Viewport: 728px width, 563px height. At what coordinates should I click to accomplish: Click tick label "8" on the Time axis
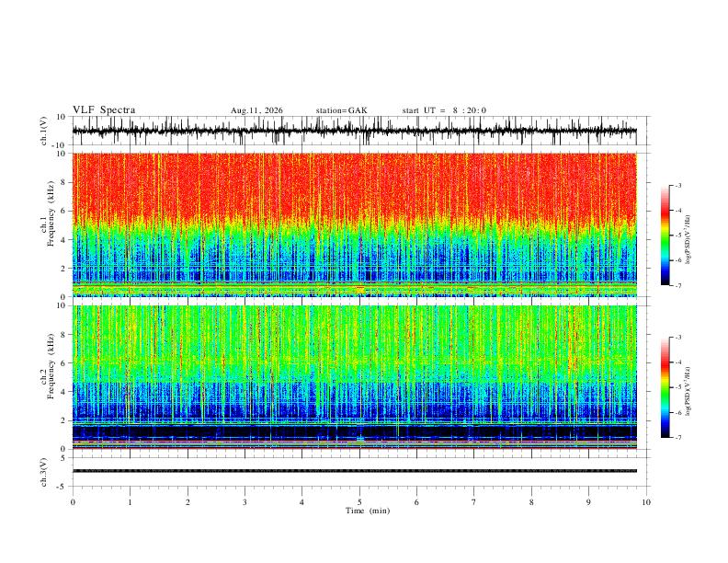pyautogui.click(x=531, y=502)
